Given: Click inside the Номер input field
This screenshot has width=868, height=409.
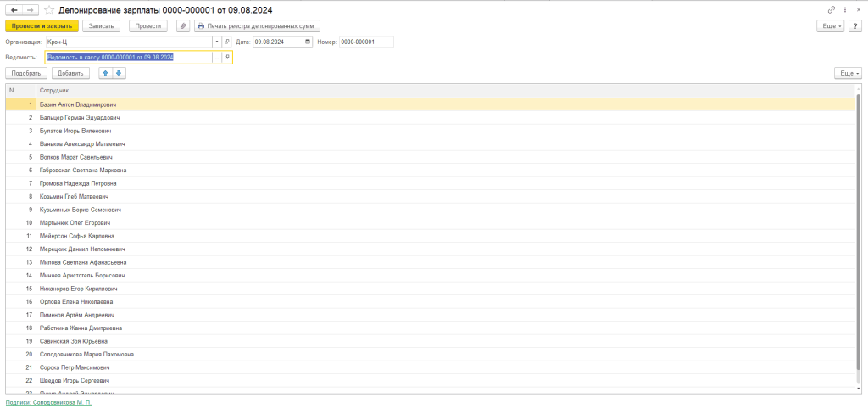Looking at the screenshot, I should 365,42.
